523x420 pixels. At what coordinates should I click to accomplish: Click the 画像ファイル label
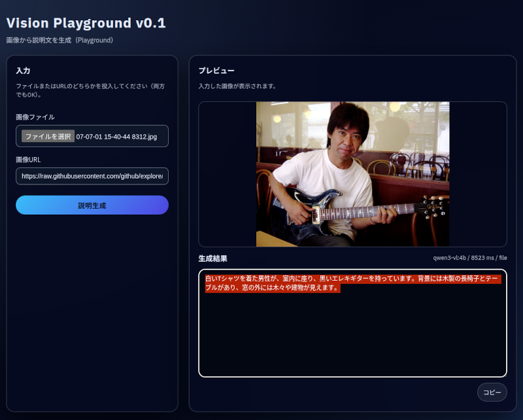click(35, 117)
